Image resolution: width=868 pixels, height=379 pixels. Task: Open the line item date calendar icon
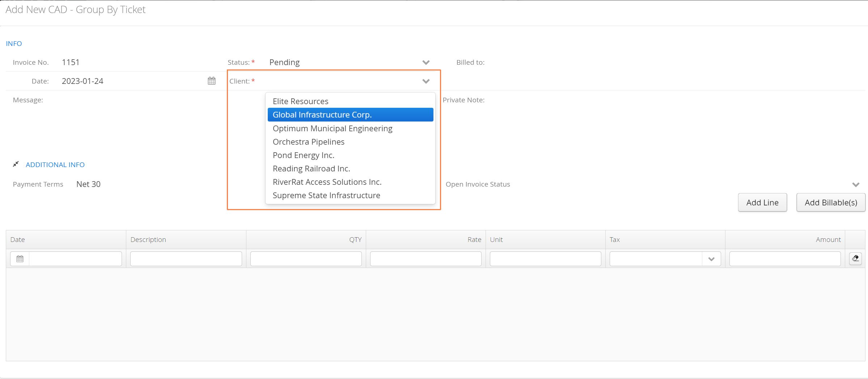click(20, 259)
